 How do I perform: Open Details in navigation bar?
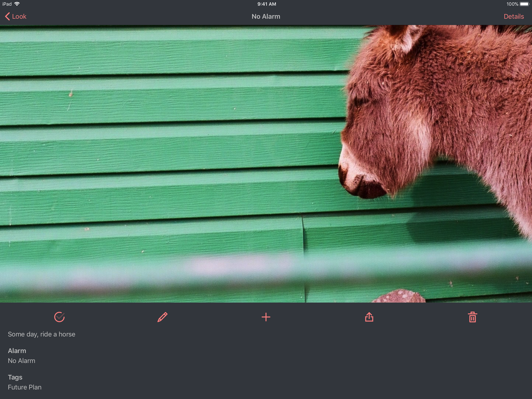(514, 16)
